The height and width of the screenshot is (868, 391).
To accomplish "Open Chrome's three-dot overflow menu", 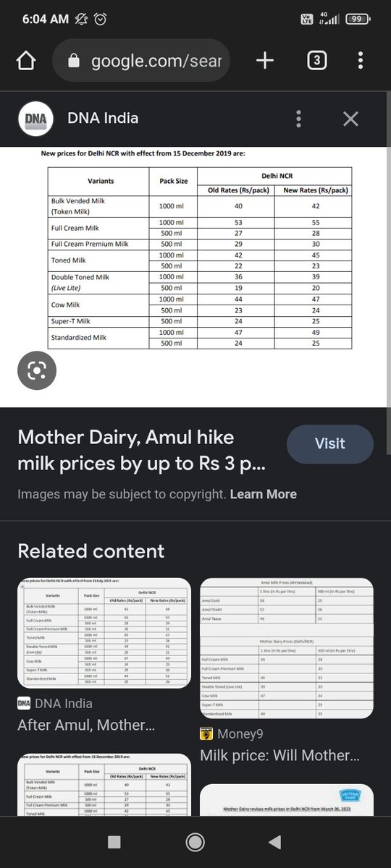I will coord(360,61).
